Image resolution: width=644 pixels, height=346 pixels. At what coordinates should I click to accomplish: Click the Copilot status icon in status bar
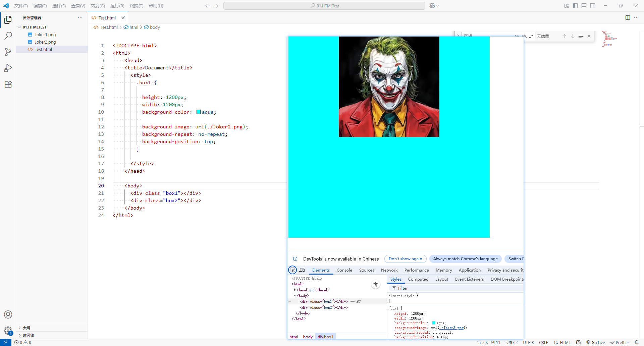click(x=578, y=342)
